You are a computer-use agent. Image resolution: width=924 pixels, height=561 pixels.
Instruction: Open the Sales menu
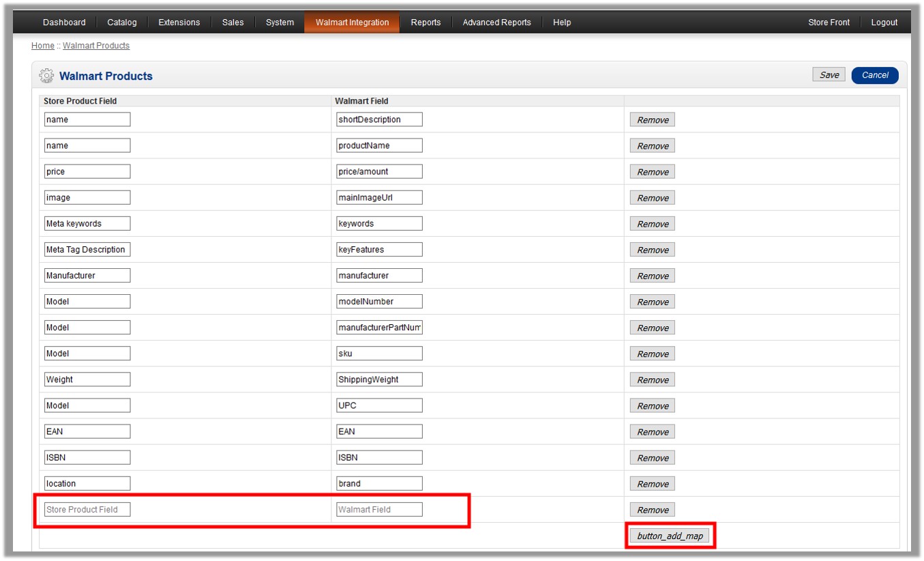tap(233, 23)
